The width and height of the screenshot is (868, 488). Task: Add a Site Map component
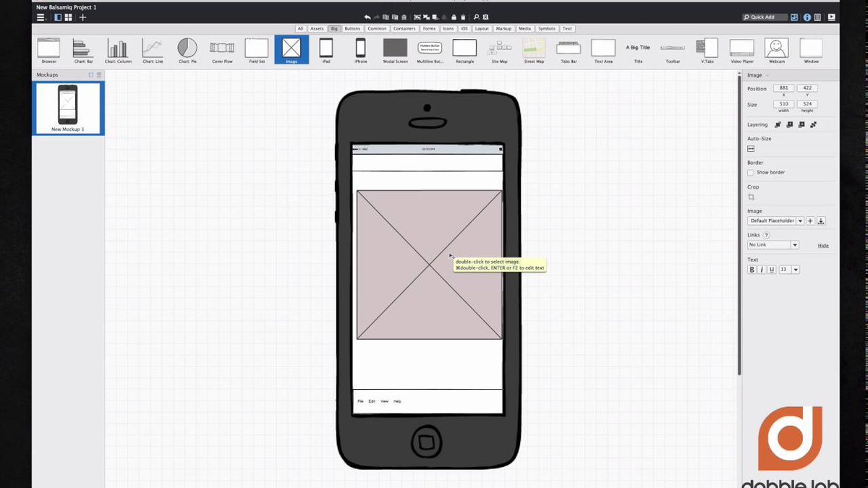tap(500, 51)
